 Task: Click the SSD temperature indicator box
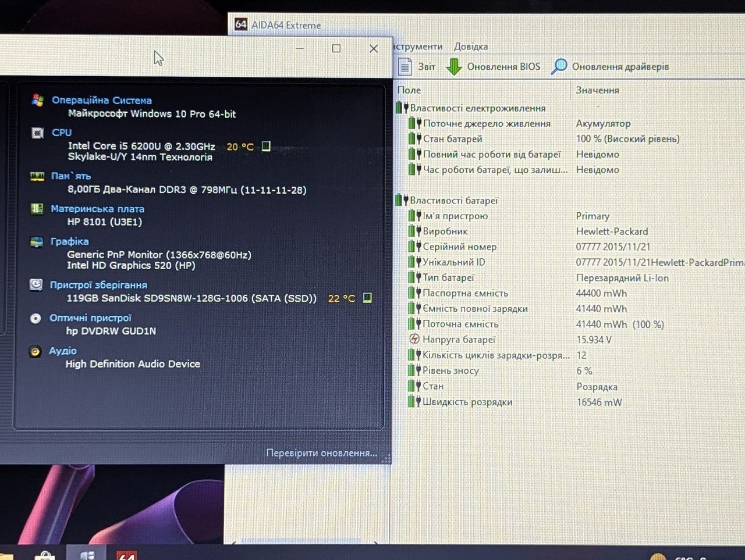pyautogui.click(x=367, y=298)
